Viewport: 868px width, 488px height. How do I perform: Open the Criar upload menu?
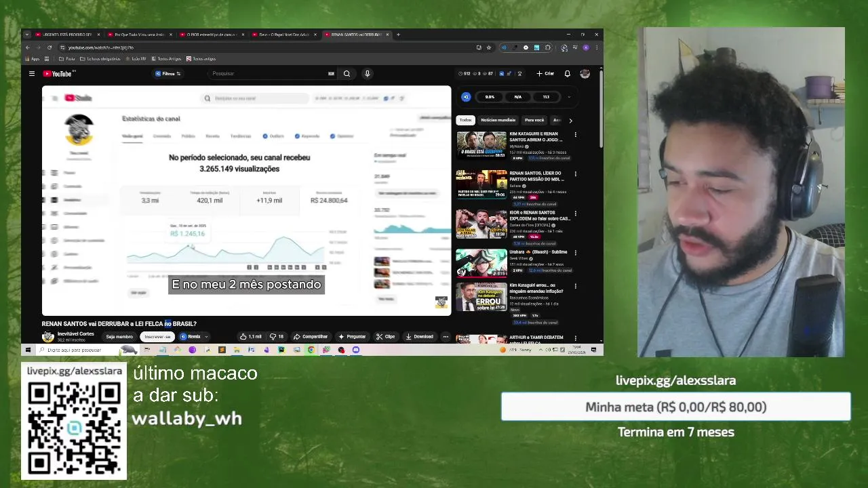pos(545,73)
